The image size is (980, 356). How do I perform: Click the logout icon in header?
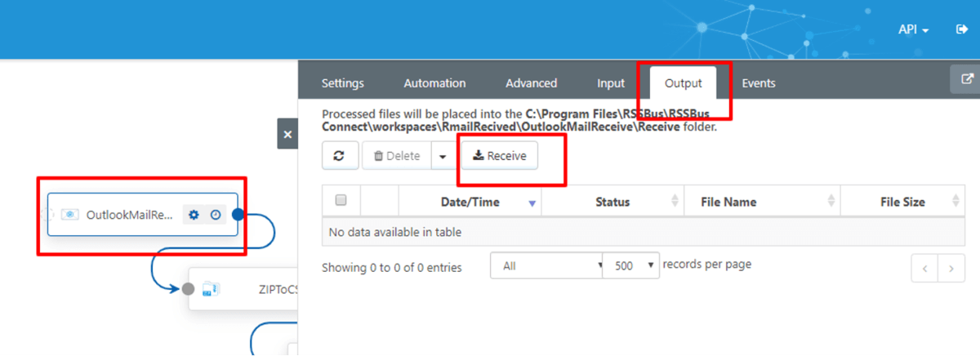pos(961,29)
